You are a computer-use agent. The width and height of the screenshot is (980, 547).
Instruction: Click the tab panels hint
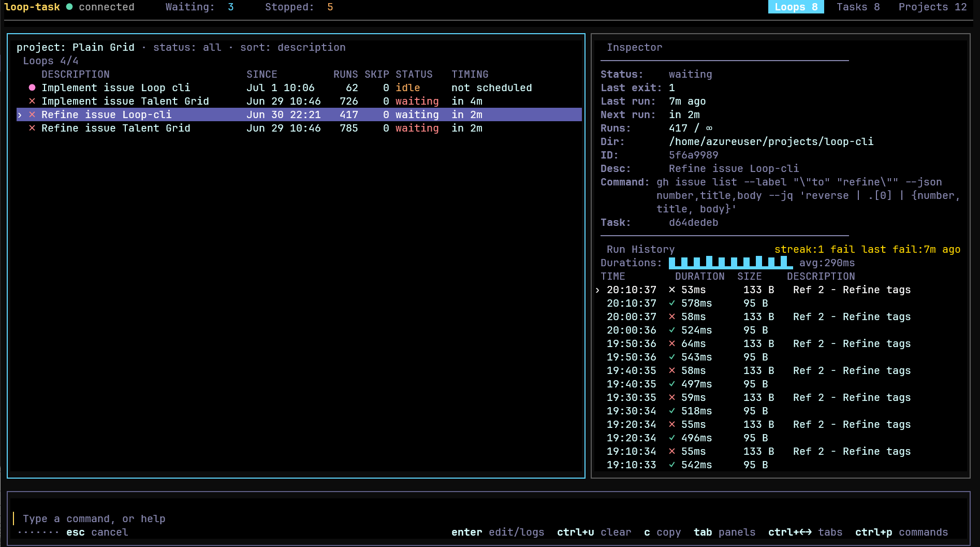coord(724,532)
